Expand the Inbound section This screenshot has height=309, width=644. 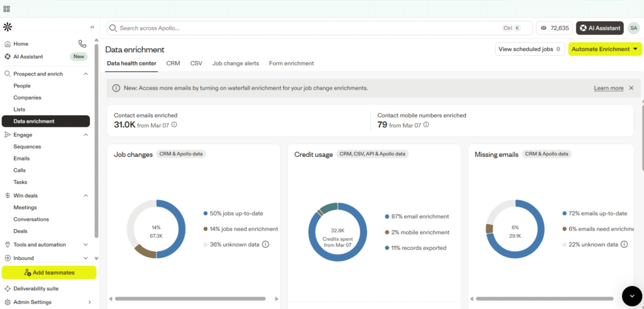click(86, 258)
